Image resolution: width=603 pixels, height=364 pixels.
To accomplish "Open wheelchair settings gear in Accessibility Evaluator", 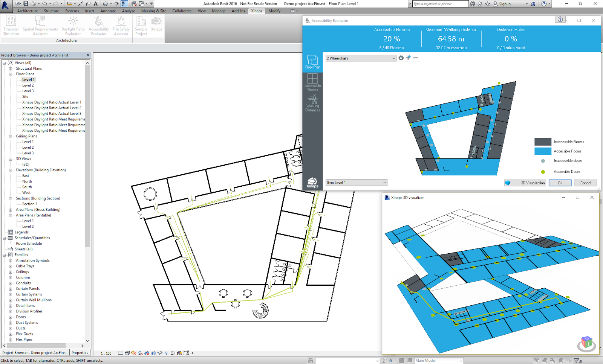I will (x=400, y=58).
